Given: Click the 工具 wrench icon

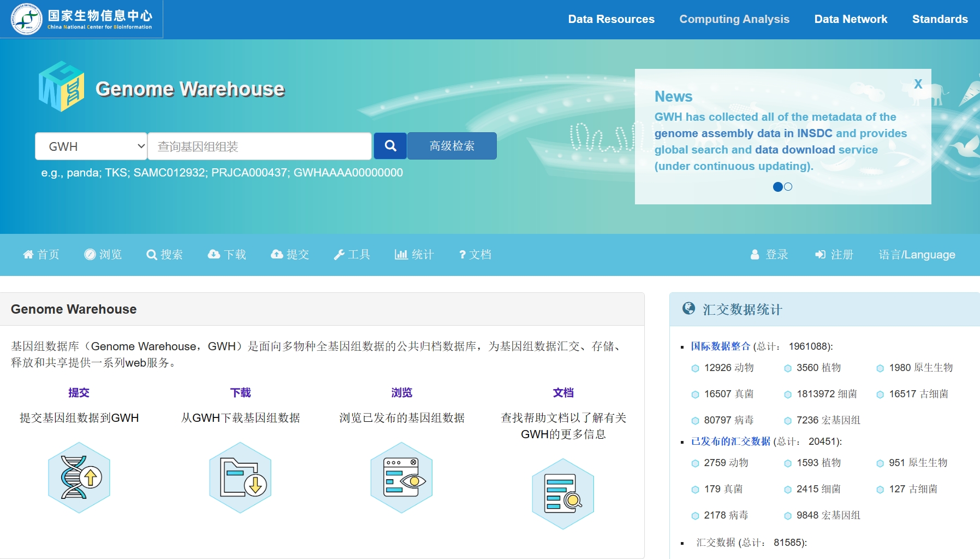Looking at the screenshot, I should coord(339,255).
